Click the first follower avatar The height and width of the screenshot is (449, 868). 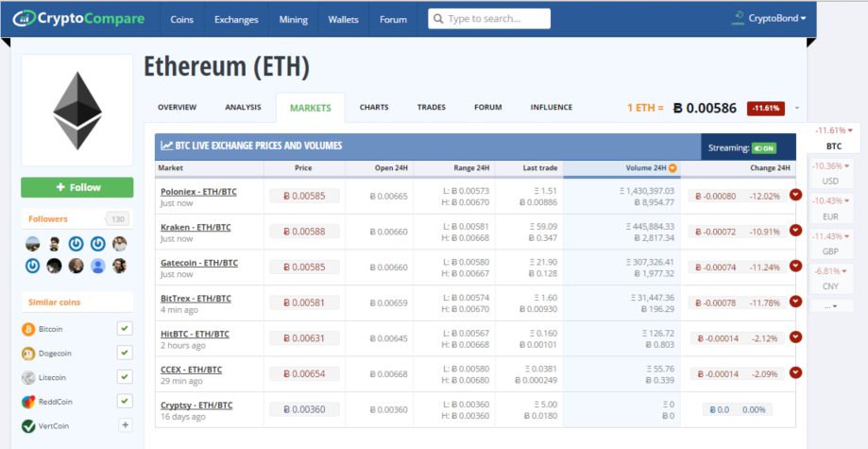click(33, 244)
